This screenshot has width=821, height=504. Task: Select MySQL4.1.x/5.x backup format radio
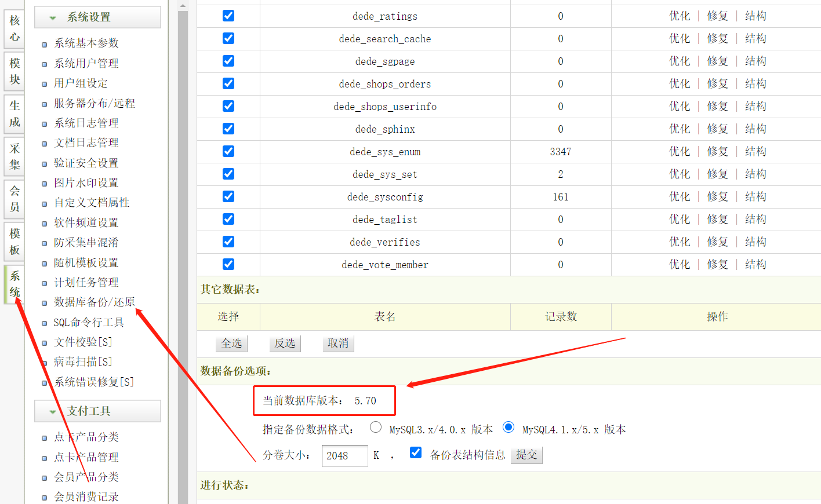pyautogui.click(x=508, y=427)
